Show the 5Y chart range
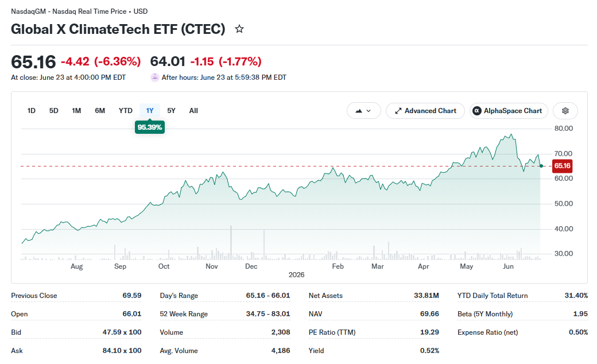The image size is (597, 364). (x=171, y=111)
